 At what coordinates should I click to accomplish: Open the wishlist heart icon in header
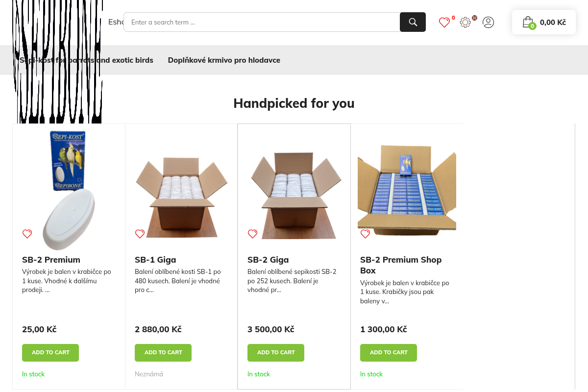pyautogui.click(x=444, y=22)
